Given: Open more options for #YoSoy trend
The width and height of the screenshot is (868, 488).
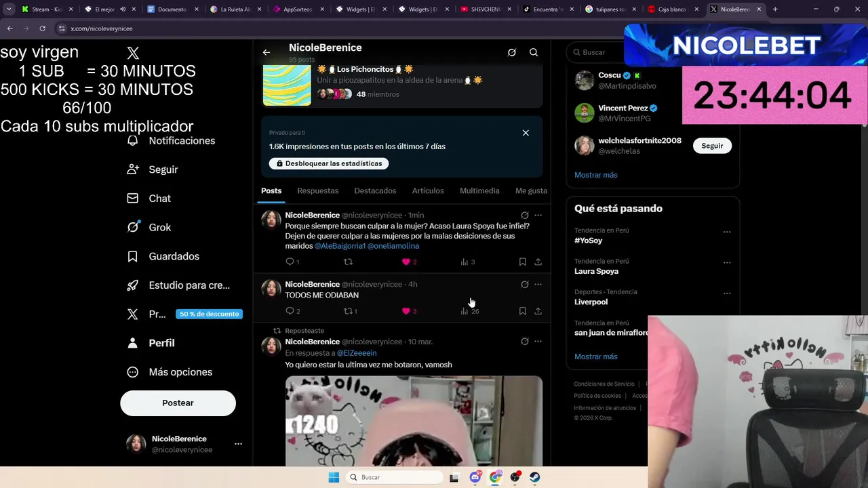Looking at the screenshot, I should [x=727, y=232].
